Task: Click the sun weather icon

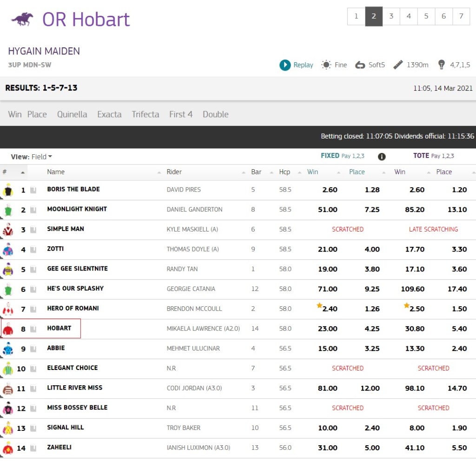Action: click(x=326, y=65)
